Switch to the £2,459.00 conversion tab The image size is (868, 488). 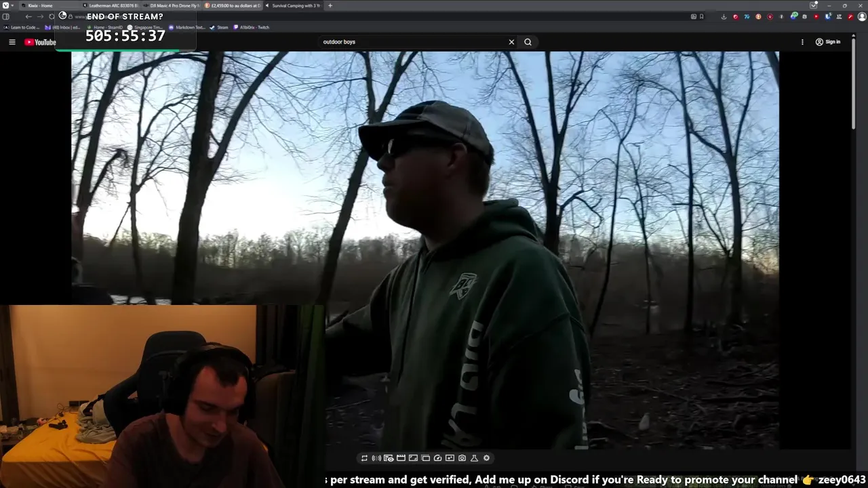click(233, 5)
